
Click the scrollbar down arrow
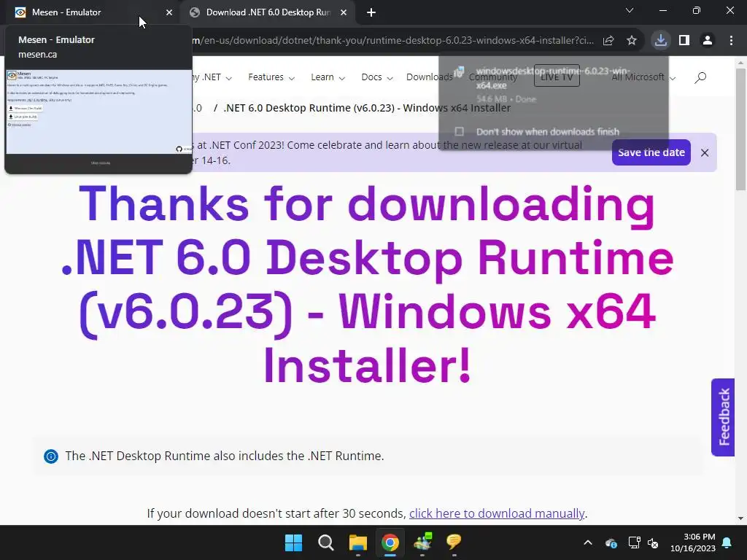click(741, 518)
